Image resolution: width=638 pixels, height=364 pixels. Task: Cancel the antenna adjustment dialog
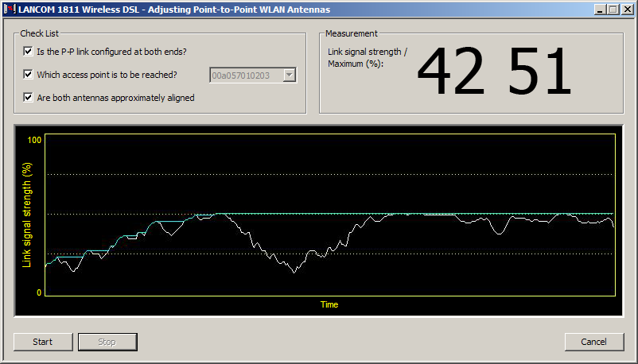point(593,342)
